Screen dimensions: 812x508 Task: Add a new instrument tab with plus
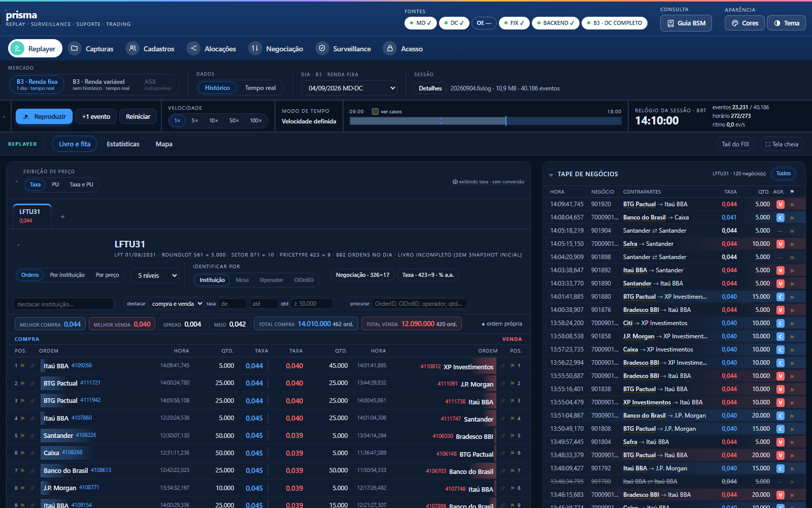pyautogui.click(x=63, y=217)
